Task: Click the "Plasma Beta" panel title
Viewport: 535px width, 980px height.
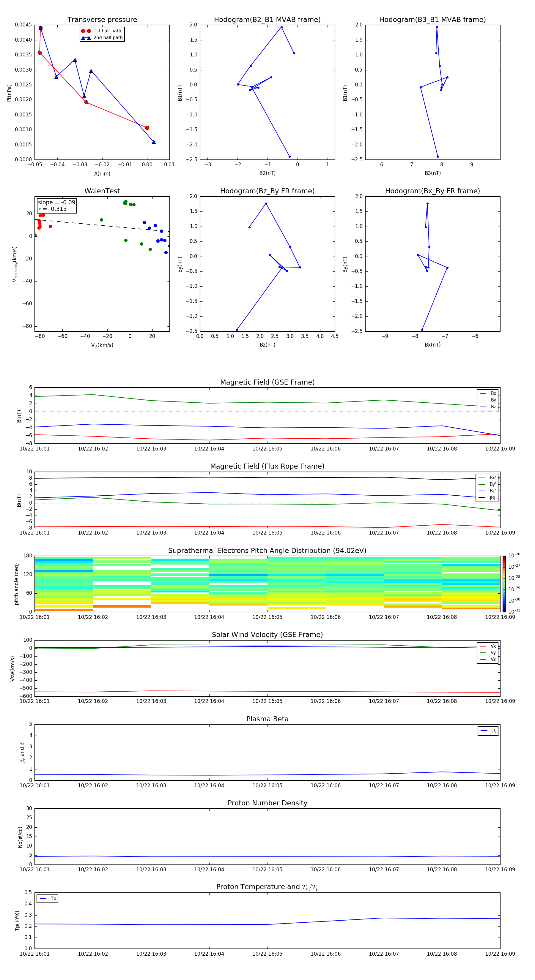Action: pos(267,719)
